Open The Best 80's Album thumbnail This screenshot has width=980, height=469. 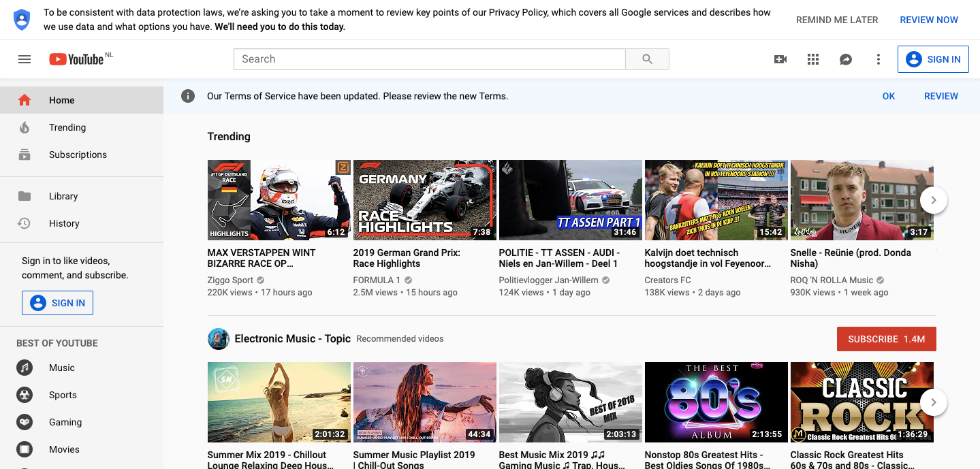pos(716,402)
